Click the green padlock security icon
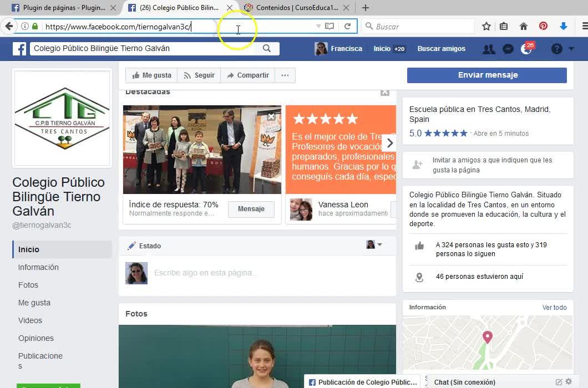Viewport: 588px width, 388px height. tap(36, 26)
